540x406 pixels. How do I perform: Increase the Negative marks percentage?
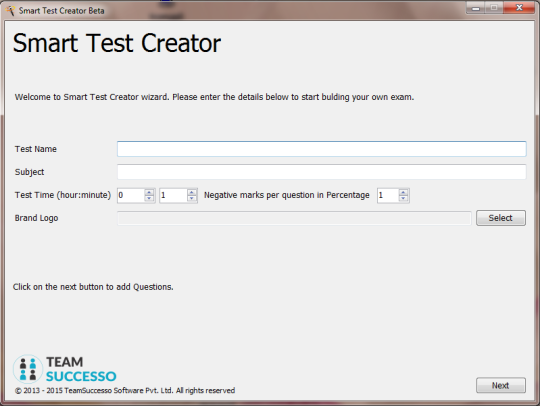pos(403,192)
